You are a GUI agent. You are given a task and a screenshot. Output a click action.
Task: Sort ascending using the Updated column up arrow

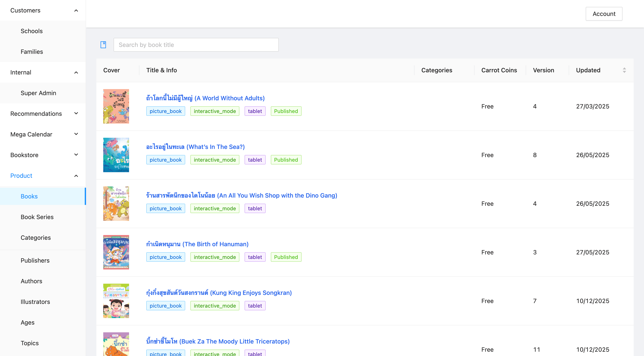[624, 68]
